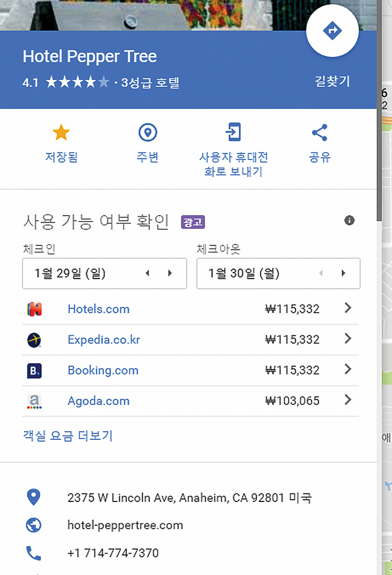Click the Booking.com B logo icon
The width and height of the screenshot is (392, 575).
[34, 371]
